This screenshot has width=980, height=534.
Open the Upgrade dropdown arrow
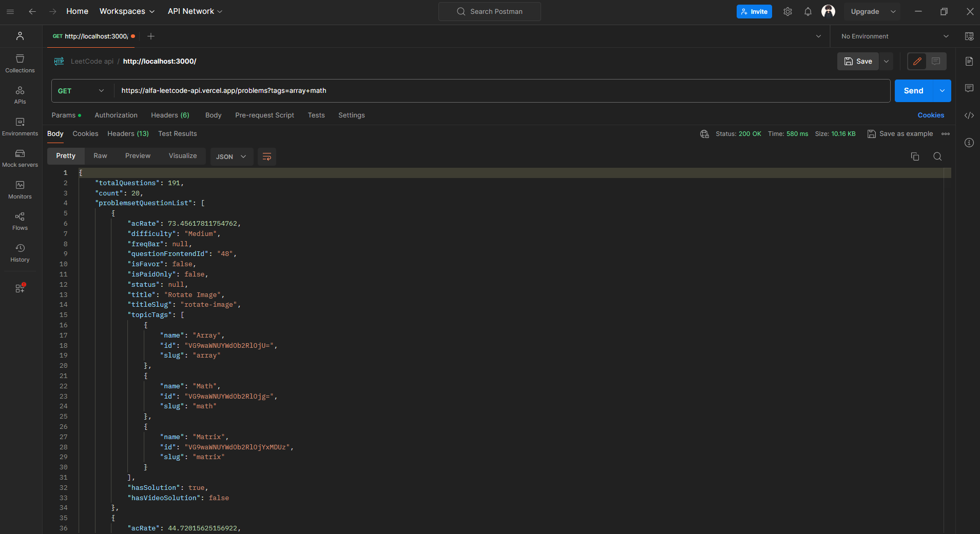(x=893, y=11)
